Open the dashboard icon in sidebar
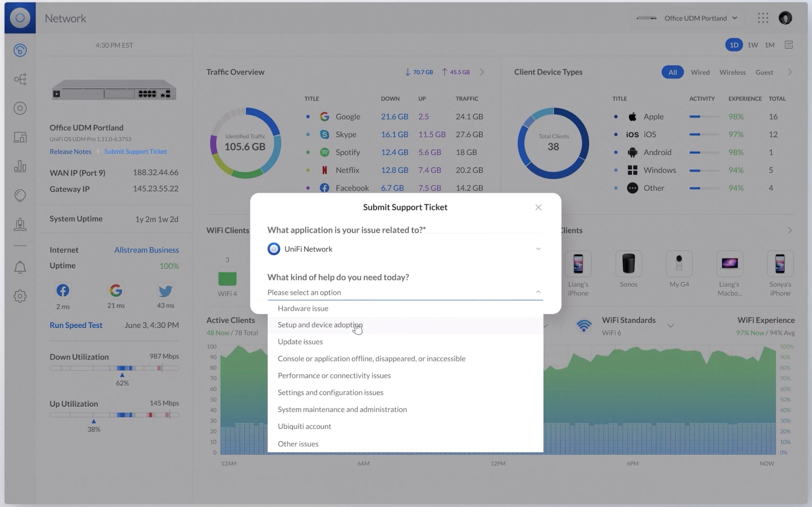Viewport: 812px width, 507px height. click(x=20, y=50)
